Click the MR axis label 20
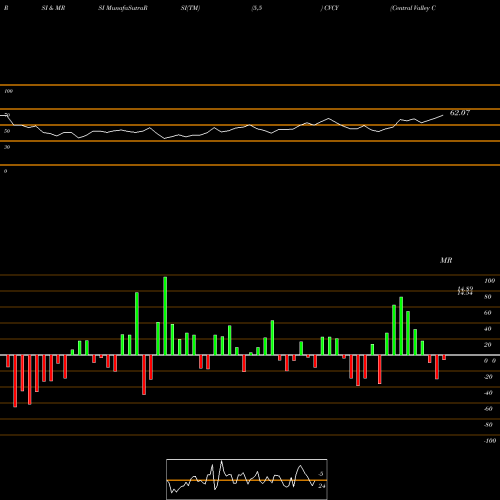The image size is (500, 500). [488, 345]
